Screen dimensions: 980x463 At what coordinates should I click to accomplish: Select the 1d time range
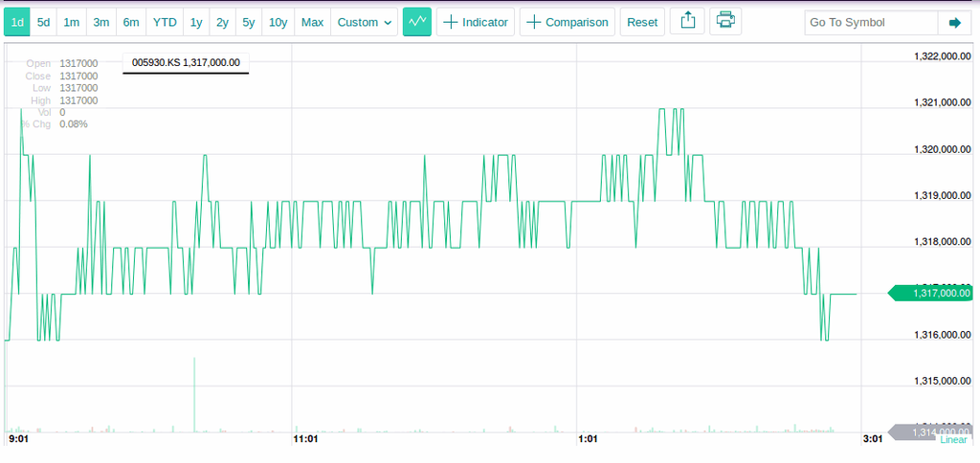[x=17, y=22]
